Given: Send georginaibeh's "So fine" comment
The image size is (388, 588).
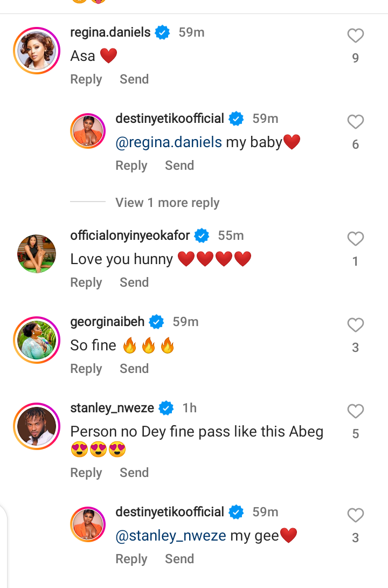Looking at the screenshot, I should [x=134, y=369].
